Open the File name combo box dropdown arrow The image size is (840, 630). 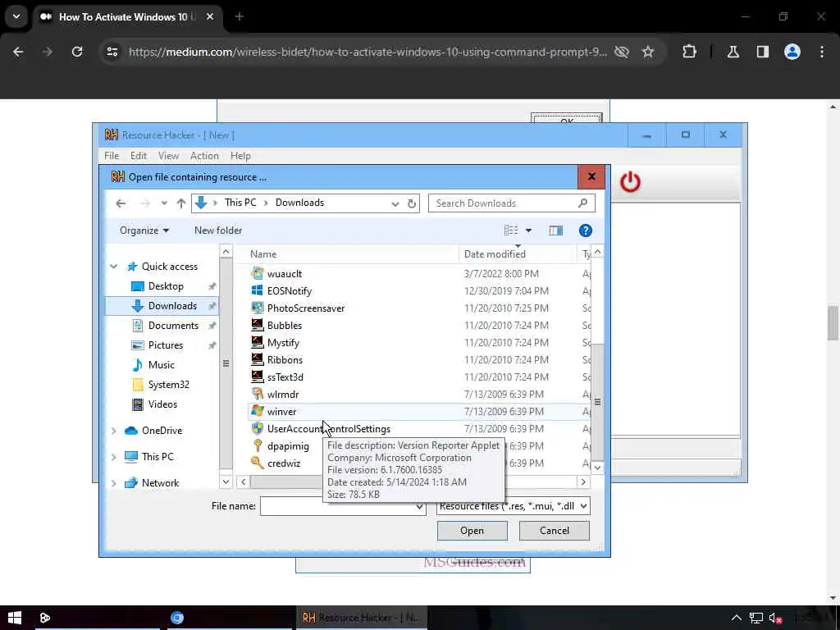pos(419,506)
